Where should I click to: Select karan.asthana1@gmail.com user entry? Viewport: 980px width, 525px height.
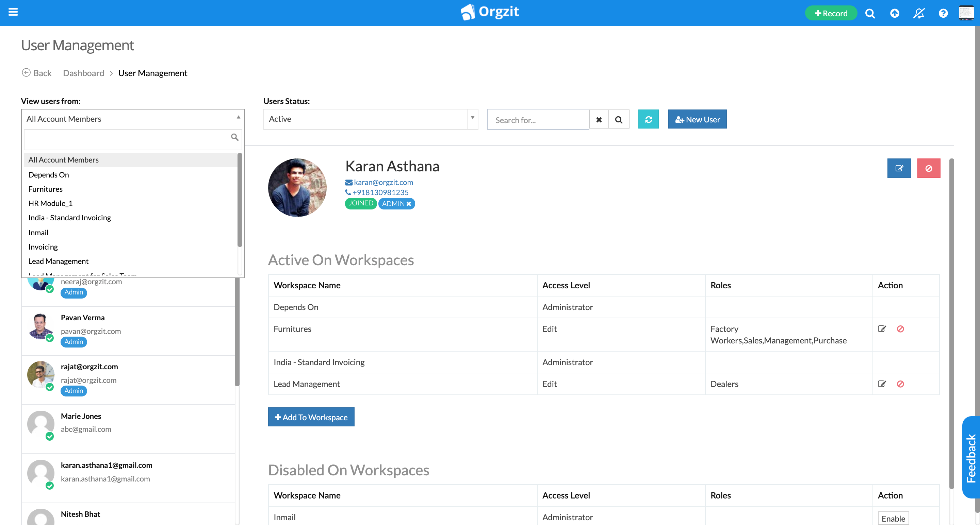click(x=128, y=478)
